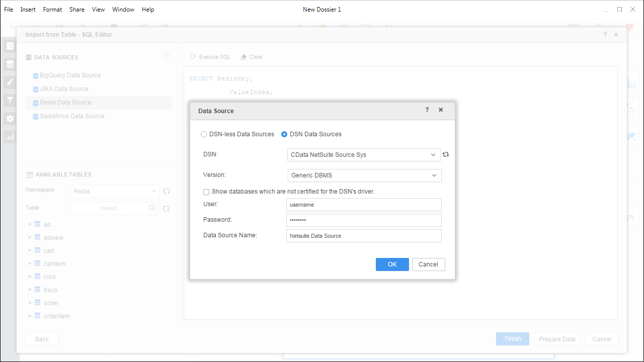Enable showing non-certified databases checkbox

tap(206, 192)
